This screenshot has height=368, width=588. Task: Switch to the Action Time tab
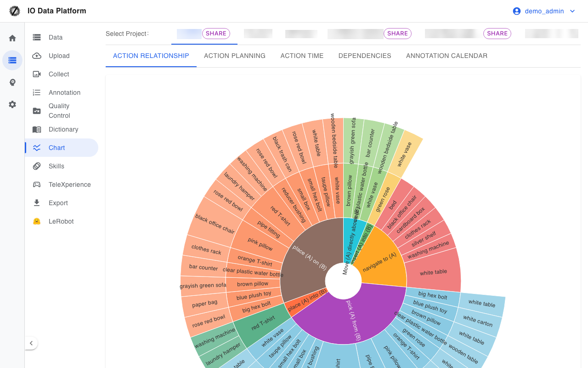tap(302, 56)
